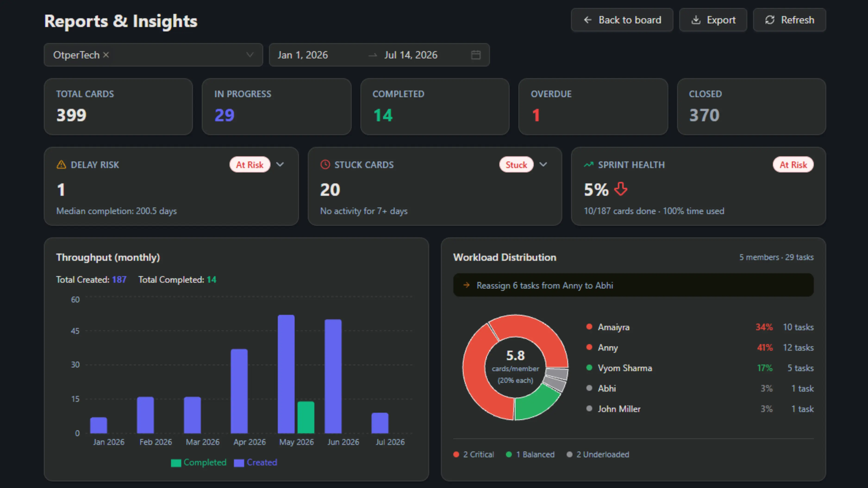The image size is (868, 488).
Task: Select the Jan 1, 2026 start date field
Action: click(x=303, y=55)
